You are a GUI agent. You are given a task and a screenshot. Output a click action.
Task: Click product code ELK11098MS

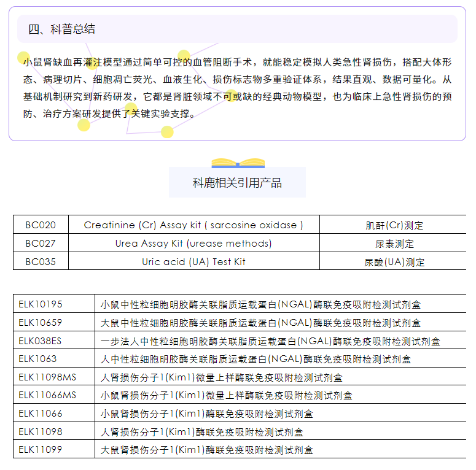coord(47,377)
